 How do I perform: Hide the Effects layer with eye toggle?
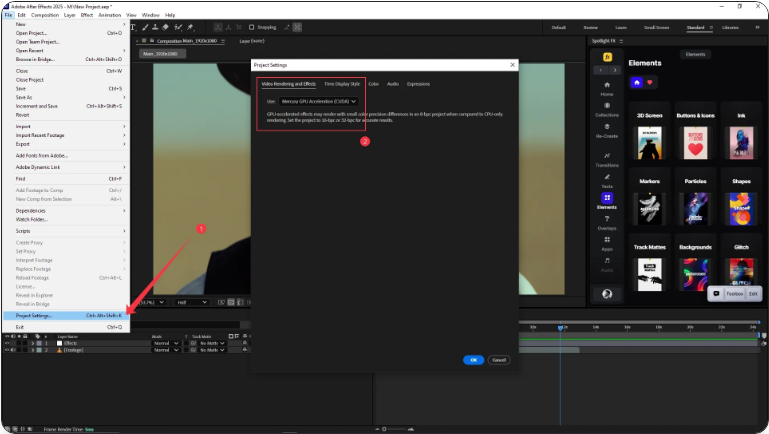[x=7, y=342]
